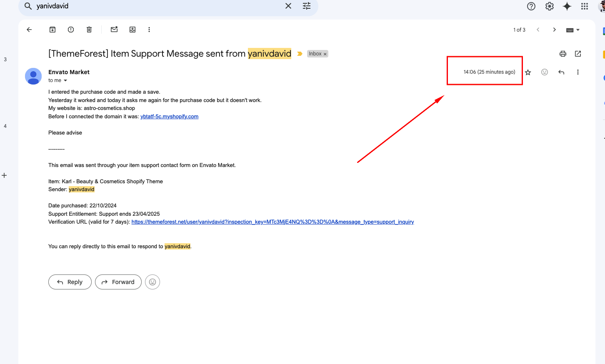Screen dimensions: 605x364
Task: Click the Inbox label chip
Action: 317,54
